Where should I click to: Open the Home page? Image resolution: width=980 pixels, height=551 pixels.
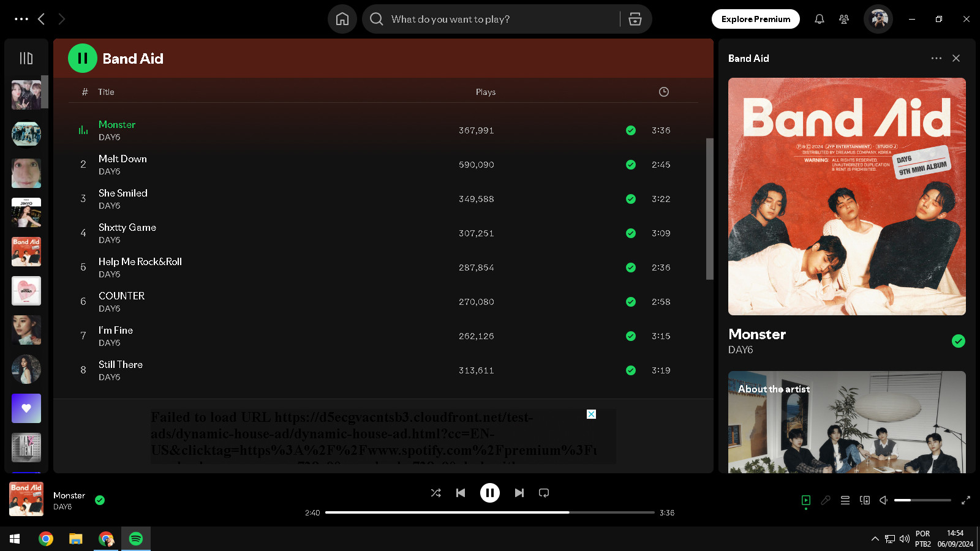342,19
